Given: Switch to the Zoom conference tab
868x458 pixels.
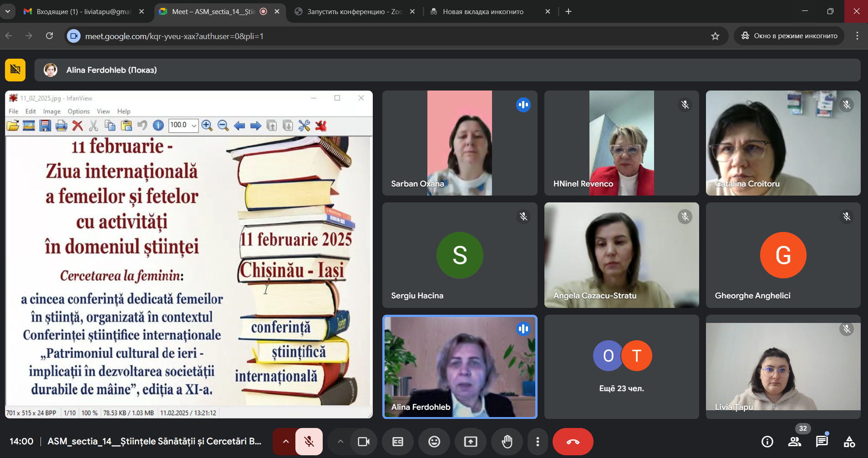Looking at the screenshot, I should [x=354, y=12].
